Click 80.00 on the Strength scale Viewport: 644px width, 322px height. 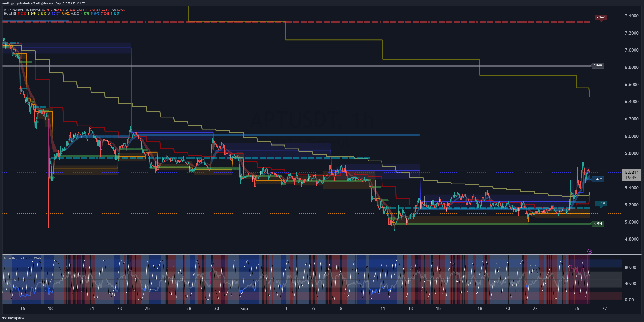click(x=630, y=267)
